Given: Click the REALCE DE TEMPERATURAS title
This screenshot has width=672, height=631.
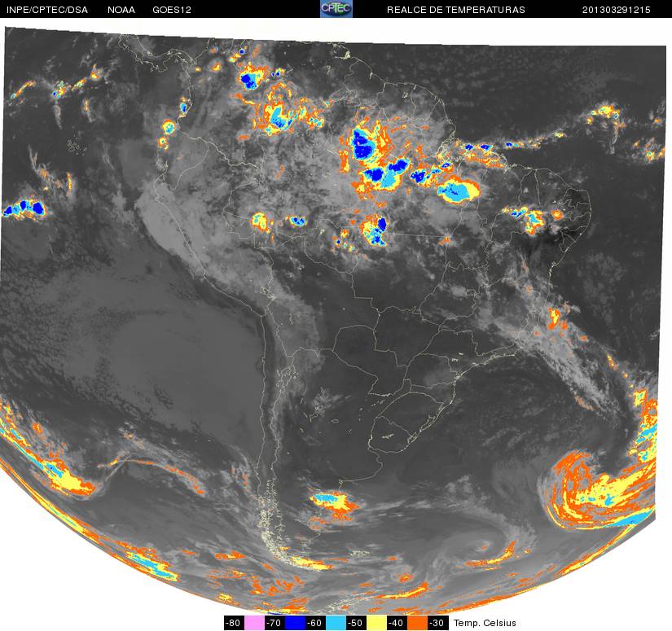Looking at the screenshot, I should point(456,10).
